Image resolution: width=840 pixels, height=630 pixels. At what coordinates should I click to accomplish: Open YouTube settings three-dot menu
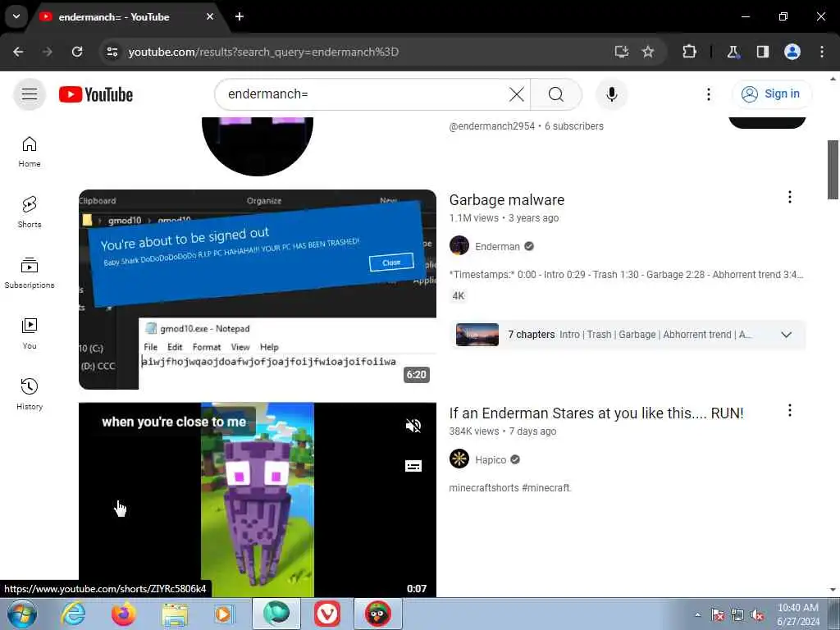point(708,94)
